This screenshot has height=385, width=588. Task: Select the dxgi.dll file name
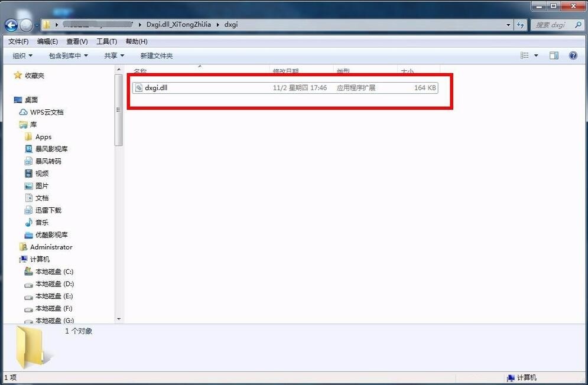click(x=156, y=88)
